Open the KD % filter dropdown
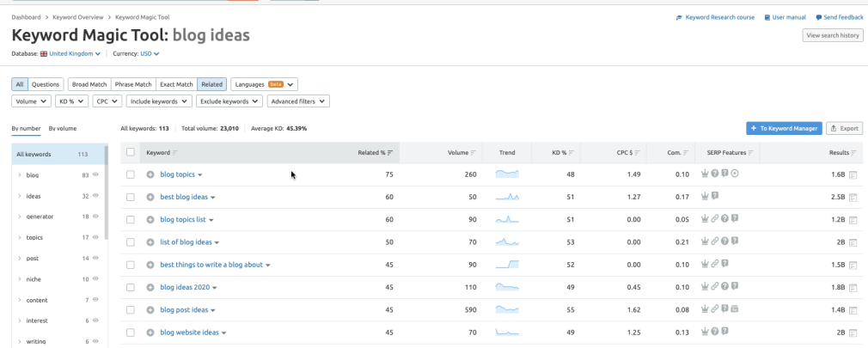The width and height of the screenshot is (868, 348). (71, 101)
